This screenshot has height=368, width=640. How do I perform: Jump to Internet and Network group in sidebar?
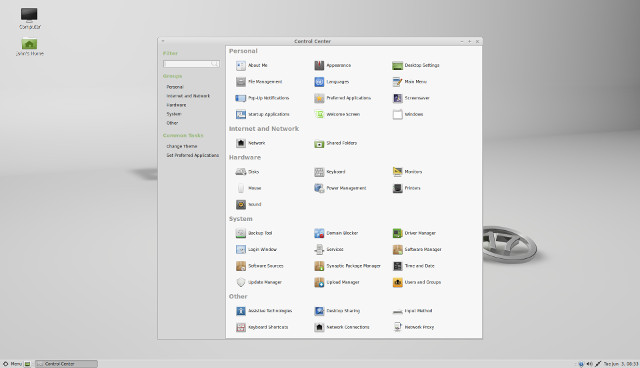point(188,96)
